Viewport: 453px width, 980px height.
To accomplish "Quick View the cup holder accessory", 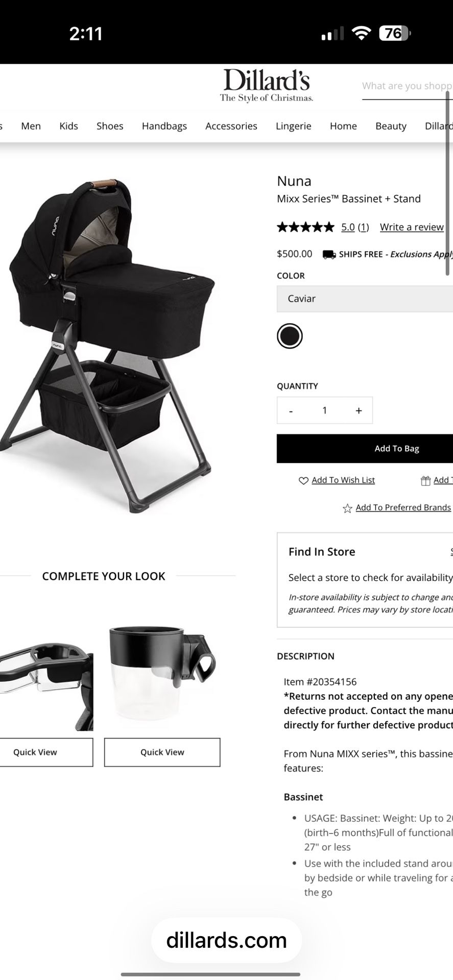I will (162, 752).
